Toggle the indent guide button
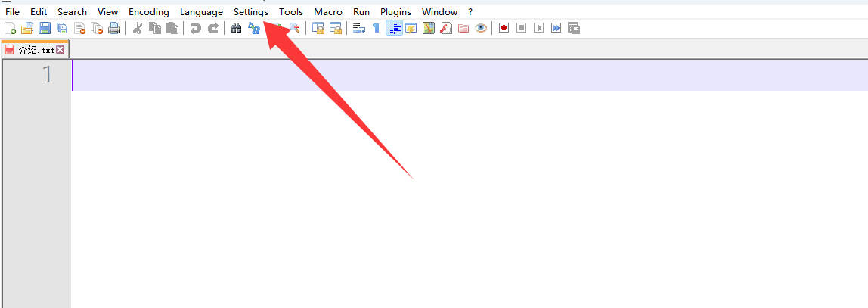 (x=394, y=28)
